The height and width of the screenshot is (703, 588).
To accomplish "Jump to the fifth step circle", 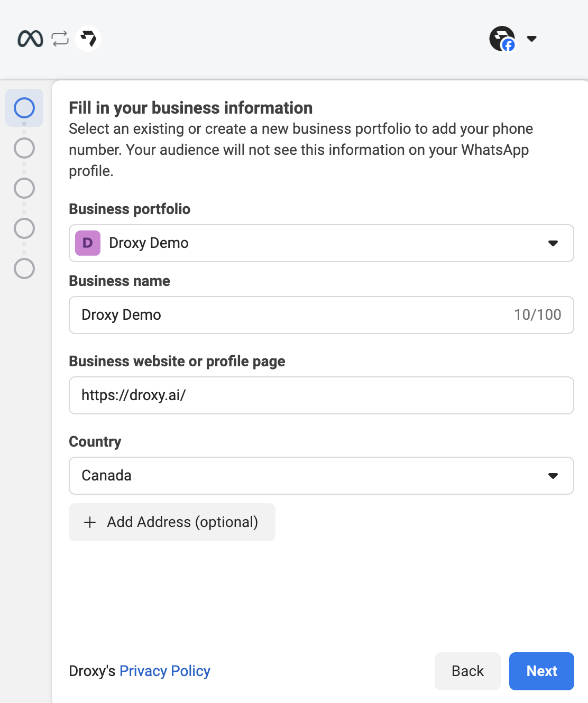I will pyautogui.click(x=24, y=269).
